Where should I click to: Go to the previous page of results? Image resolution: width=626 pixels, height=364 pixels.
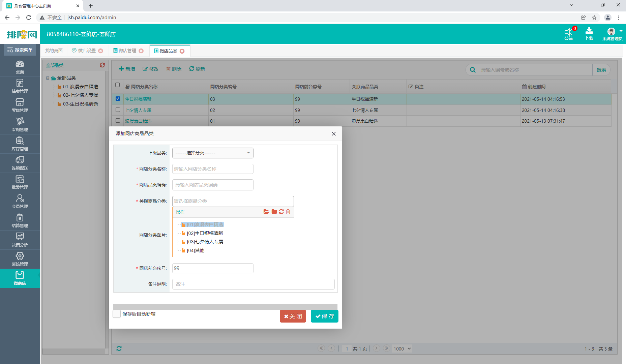(332, 348)
